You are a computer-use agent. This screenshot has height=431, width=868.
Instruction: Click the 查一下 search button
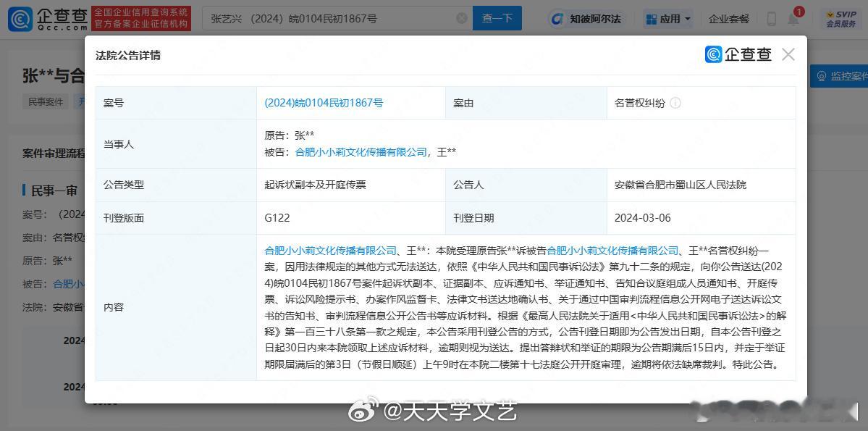497,18
